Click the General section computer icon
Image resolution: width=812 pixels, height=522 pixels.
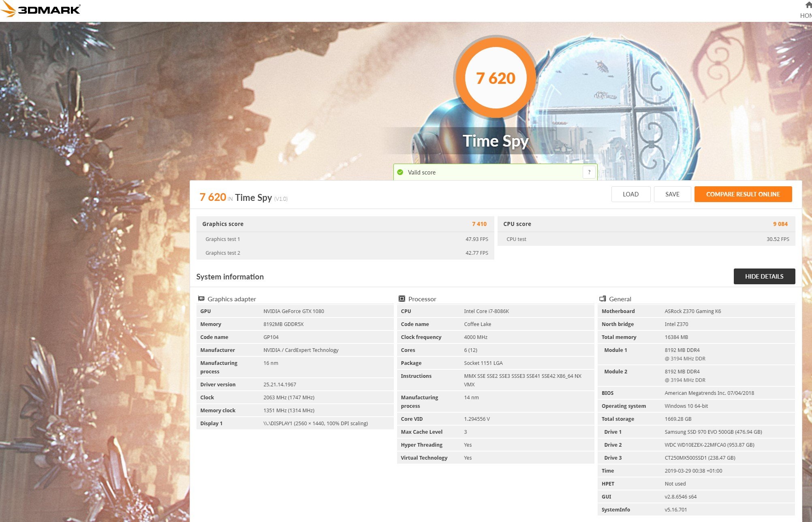[603, 299]
